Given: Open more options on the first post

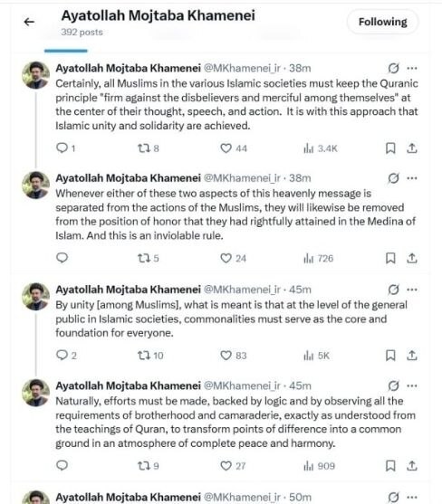Looking at the screenshot, I should (412, 68).
